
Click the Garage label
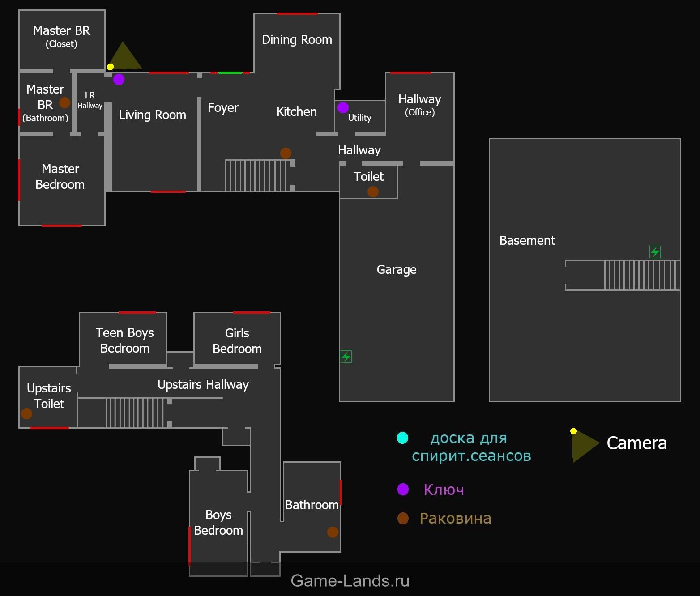[x=397, y=270]
